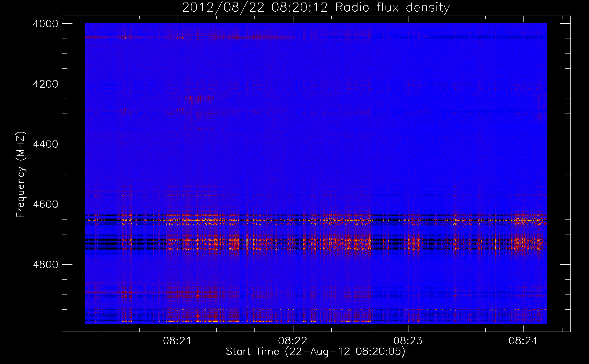Select the 4800 frequency tick label

tap(46, 265)
